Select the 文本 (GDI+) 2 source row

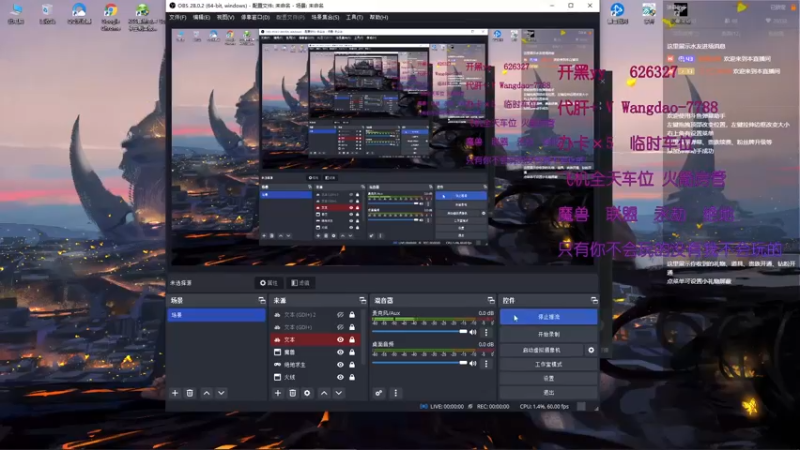pyautogui.click(x=315, y=315)
